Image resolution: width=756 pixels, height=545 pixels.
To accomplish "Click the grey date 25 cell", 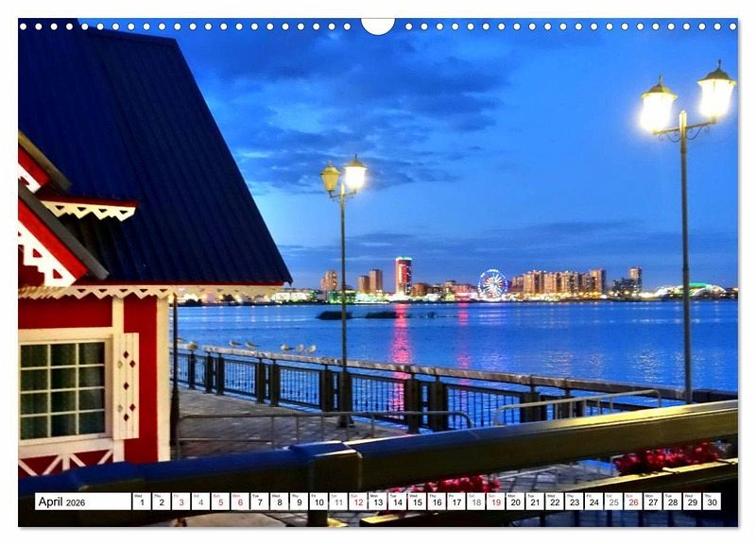I will coord(613,502).
